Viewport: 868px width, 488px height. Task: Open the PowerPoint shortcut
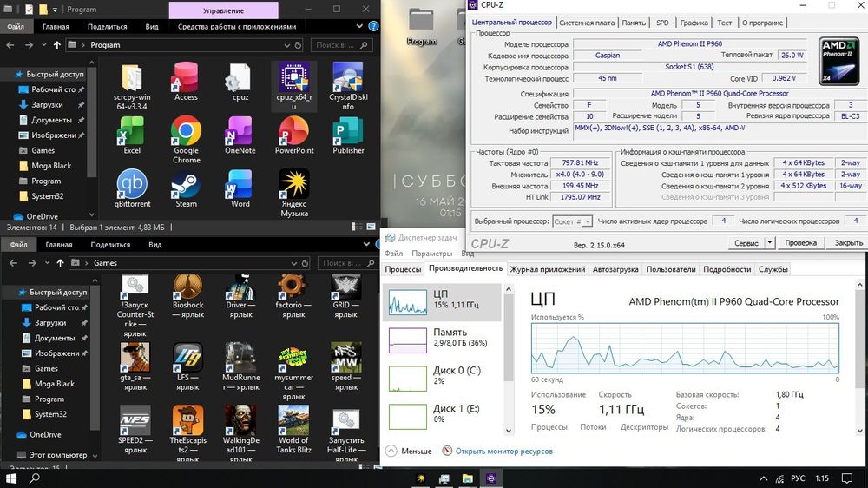click(294, 135)
